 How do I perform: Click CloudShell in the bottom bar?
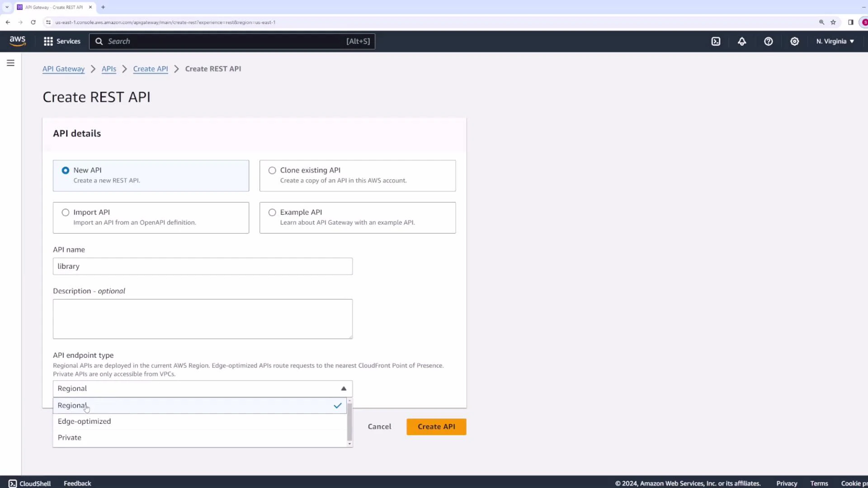(29, 483)
